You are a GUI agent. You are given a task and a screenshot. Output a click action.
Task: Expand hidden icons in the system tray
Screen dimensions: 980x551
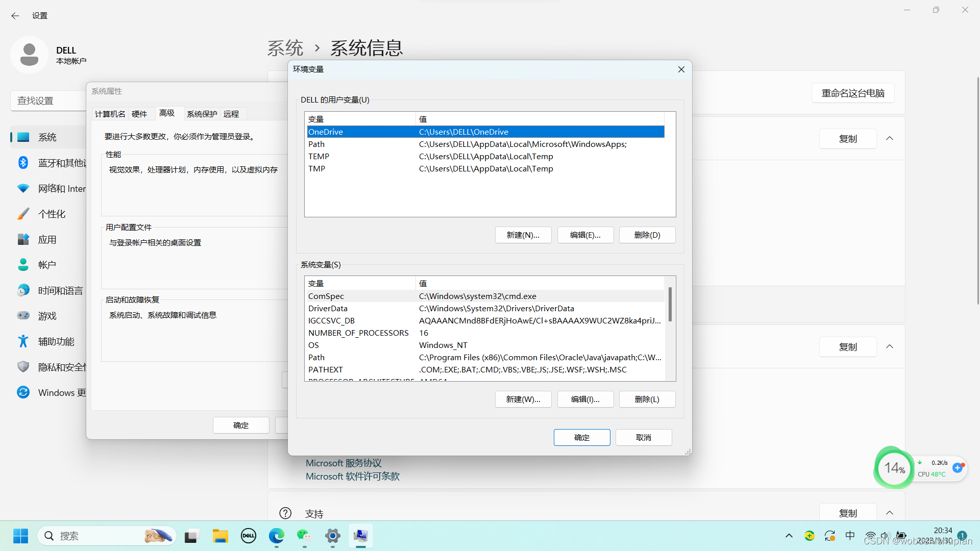point(788,536)
